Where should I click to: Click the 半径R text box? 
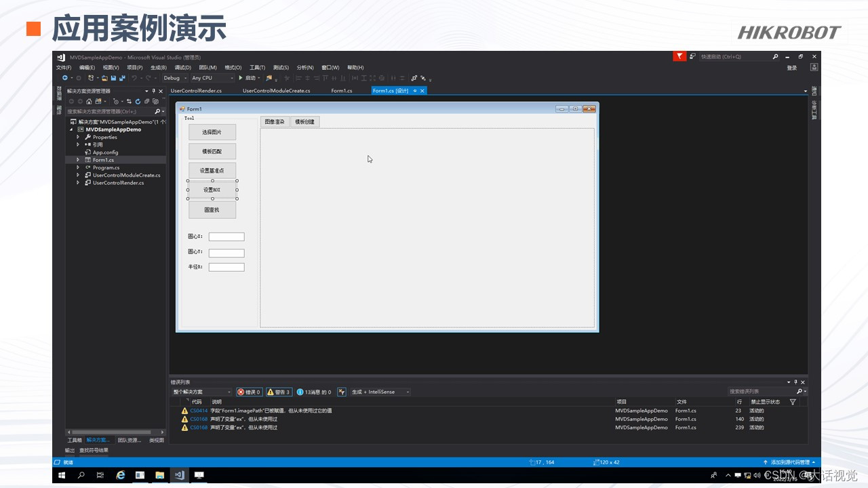point(226,267)
